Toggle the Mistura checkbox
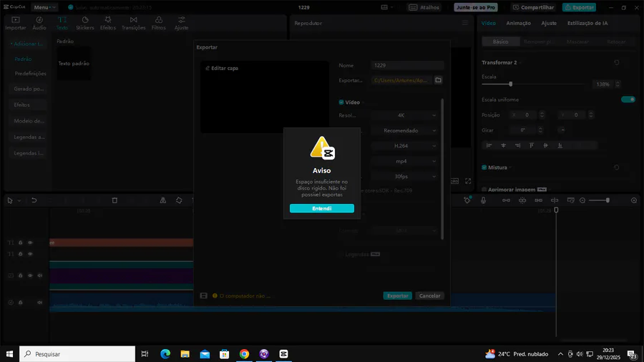Screen dimensions: 644x362 [x=484, y=167]
